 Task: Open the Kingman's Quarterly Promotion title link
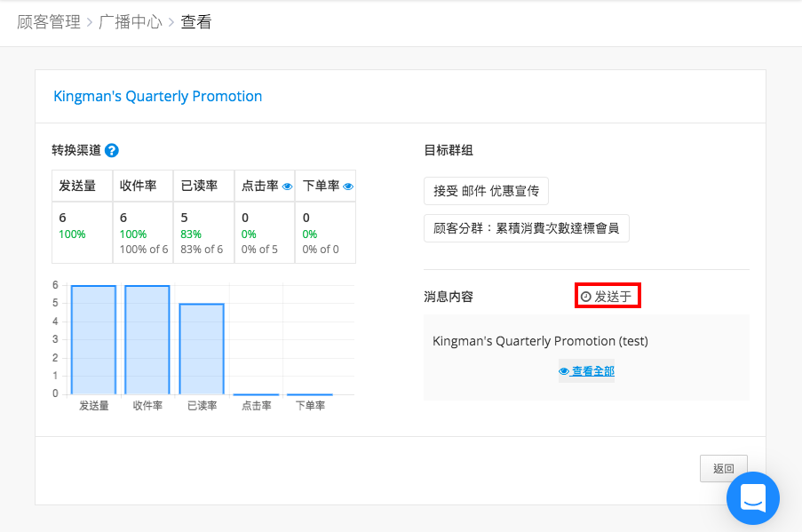157,96
